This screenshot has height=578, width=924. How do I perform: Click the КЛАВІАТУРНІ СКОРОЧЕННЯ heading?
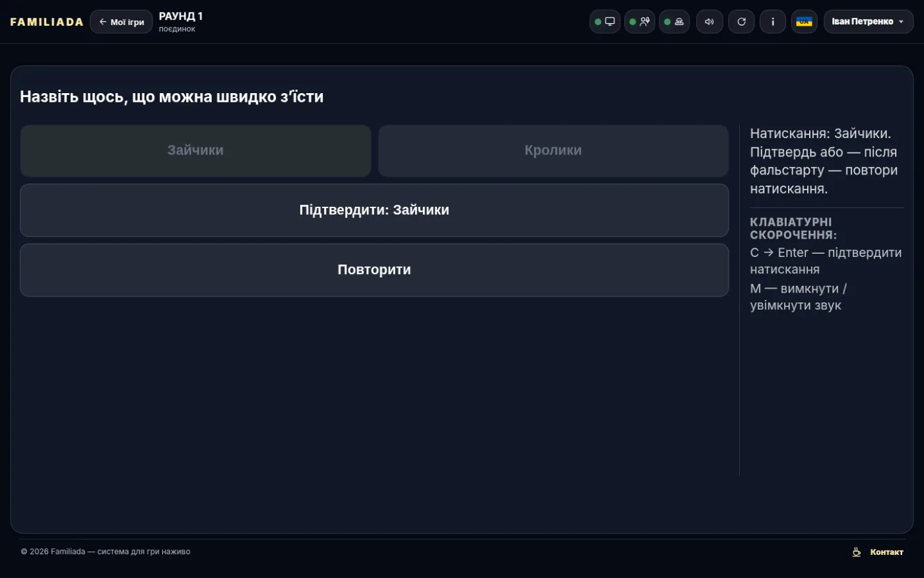click(793, 228)
